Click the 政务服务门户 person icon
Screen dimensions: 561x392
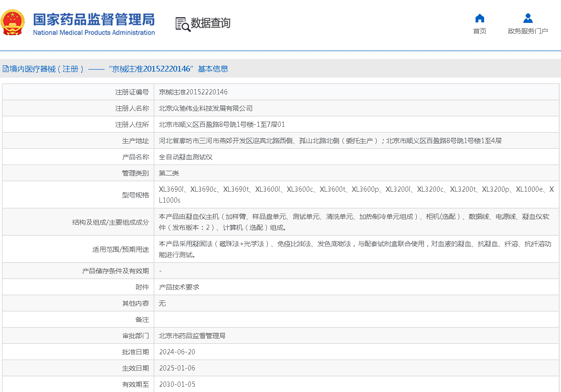[x=528, y=18]
